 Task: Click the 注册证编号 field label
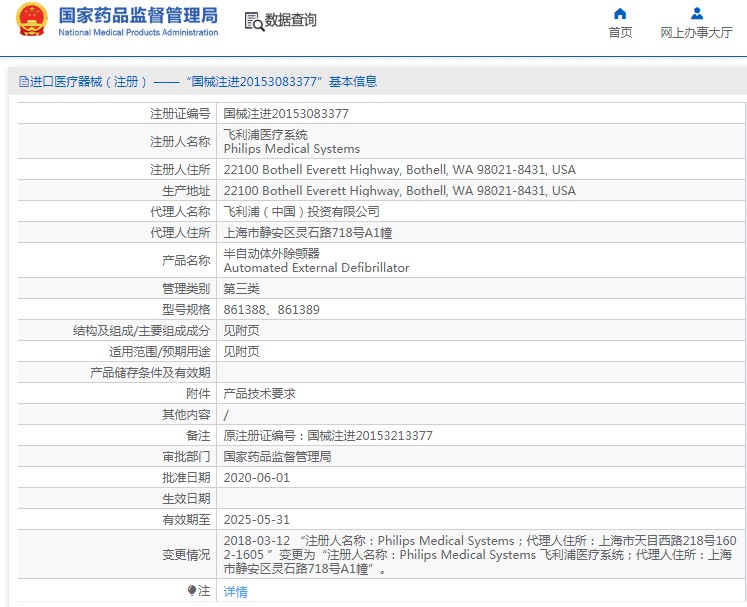coord(180,113)
